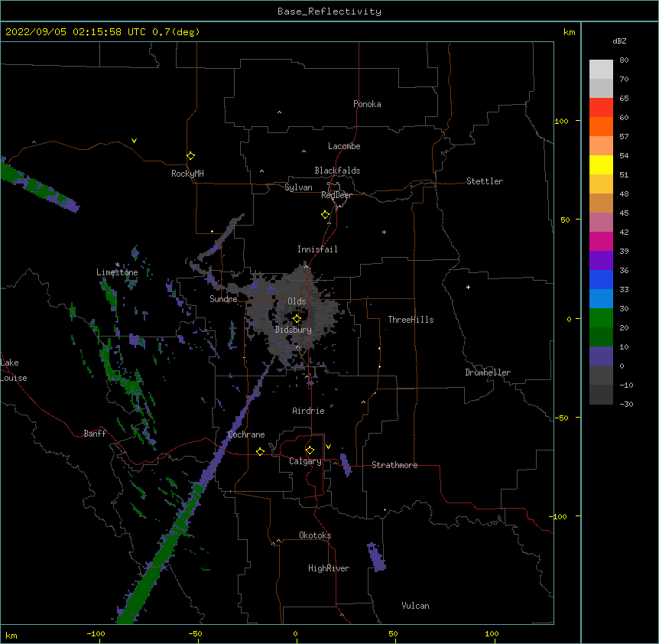Click the Ponoka city label
659x644 pixels.
[367, 104]
